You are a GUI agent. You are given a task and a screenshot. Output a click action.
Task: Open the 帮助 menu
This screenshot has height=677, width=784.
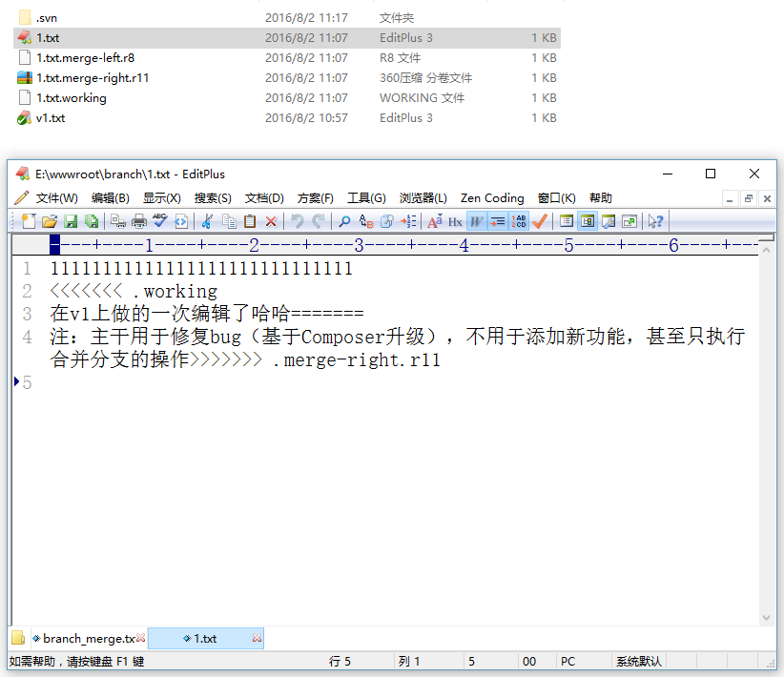click(601, 198)
